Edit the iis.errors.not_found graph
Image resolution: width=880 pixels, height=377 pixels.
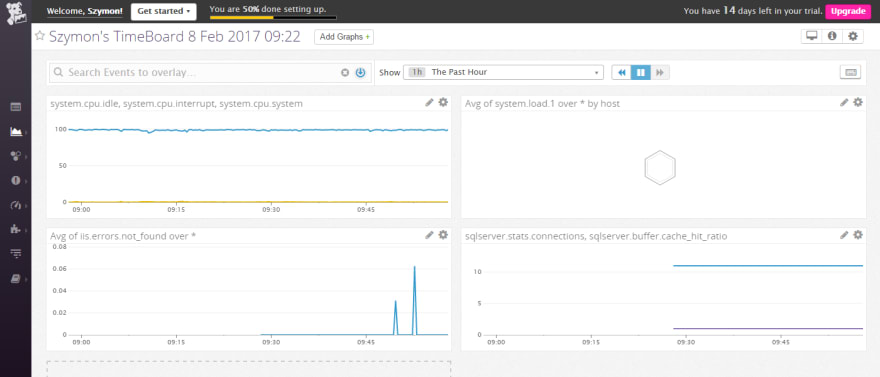tap(429, 235)
